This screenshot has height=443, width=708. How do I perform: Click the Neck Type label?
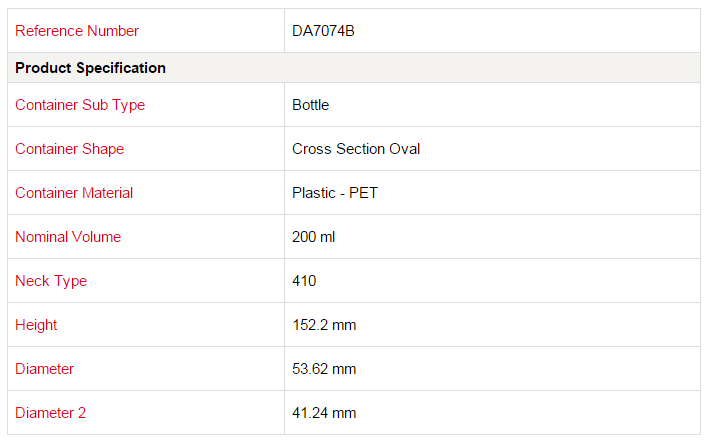(x=51, y=281)
